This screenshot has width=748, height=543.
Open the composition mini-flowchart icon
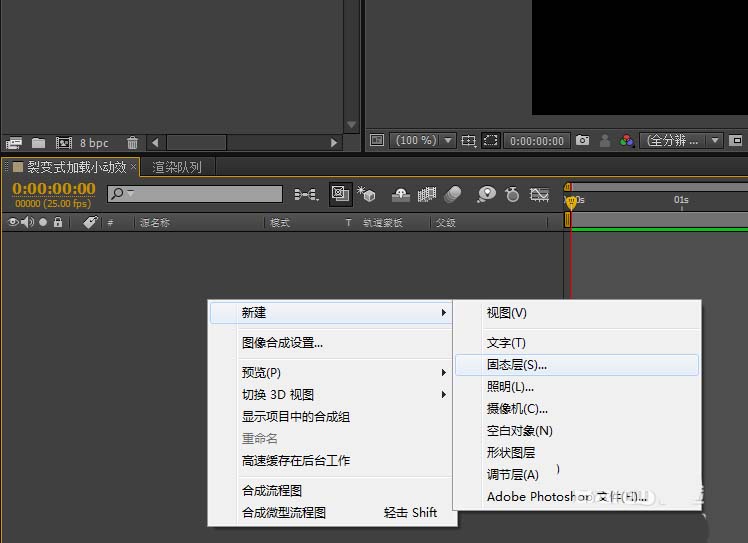point(305,194)
